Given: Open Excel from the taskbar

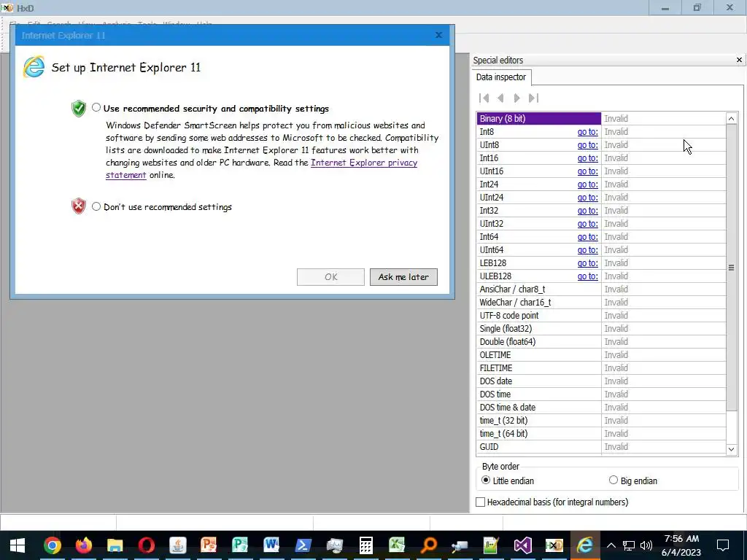Looking at the screenshot, I should [397, 545].
